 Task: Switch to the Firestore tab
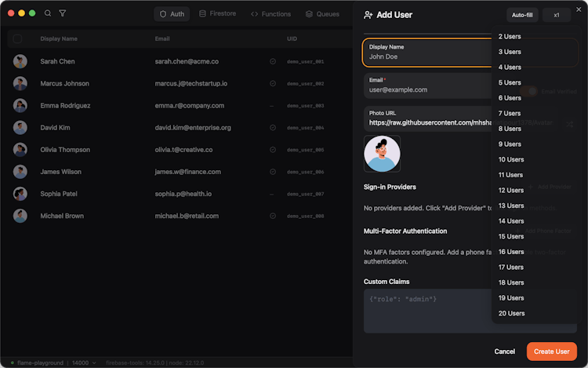coord(217,14)
